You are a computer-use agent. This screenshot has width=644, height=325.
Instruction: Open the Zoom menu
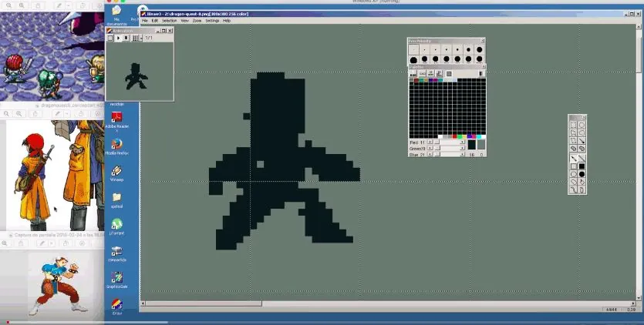click(x=197, y=21)
